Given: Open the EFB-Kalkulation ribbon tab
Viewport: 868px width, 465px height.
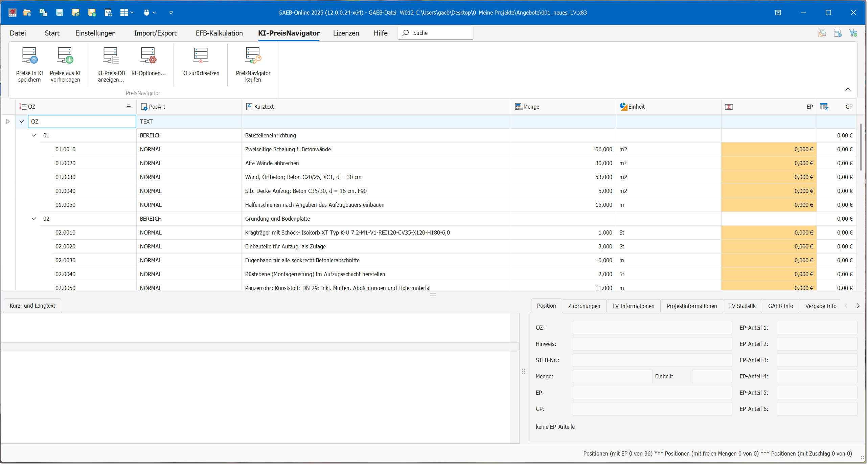Looking at the screenshot, I should pyautogui.click(x=219, y=33).
